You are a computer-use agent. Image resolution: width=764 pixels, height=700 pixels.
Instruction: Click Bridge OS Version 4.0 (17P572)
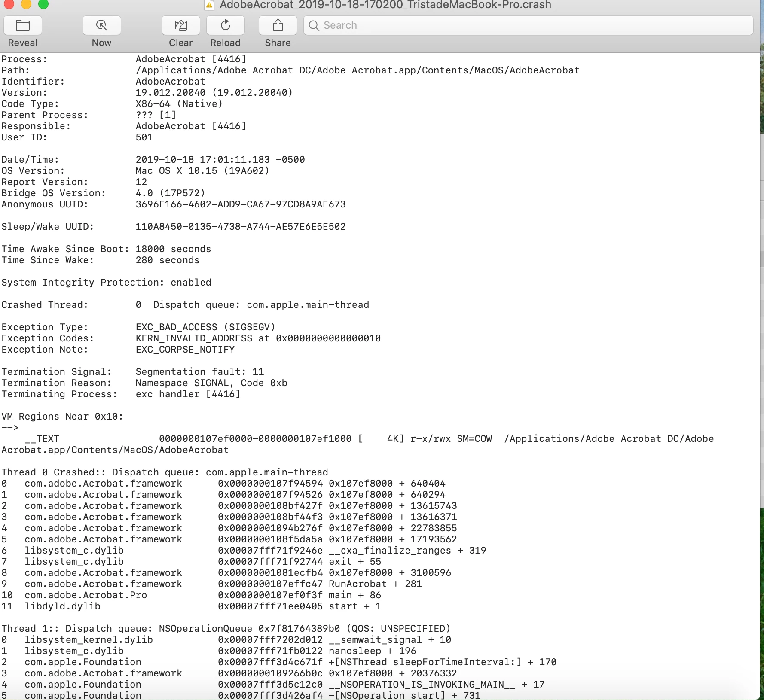171,193
